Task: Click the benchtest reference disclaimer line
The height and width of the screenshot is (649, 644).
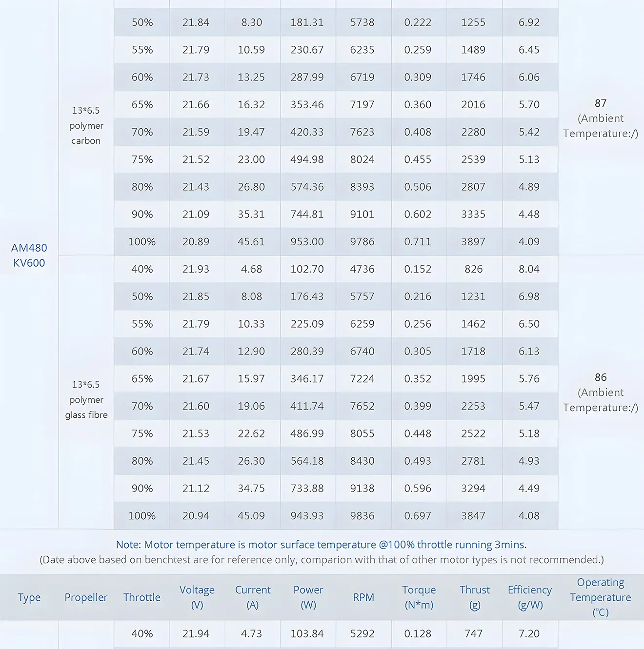Action: (x=322, y=560)
